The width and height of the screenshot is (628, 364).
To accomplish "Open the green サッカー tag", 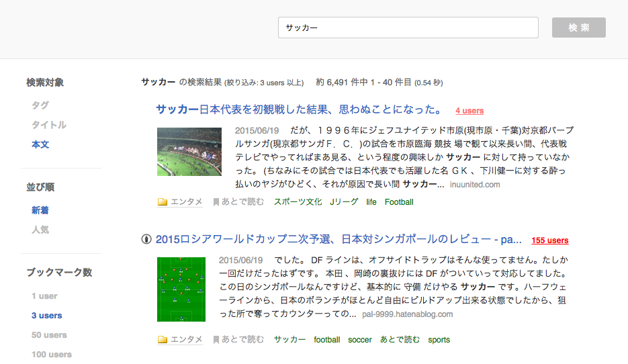I will [289, 340].
